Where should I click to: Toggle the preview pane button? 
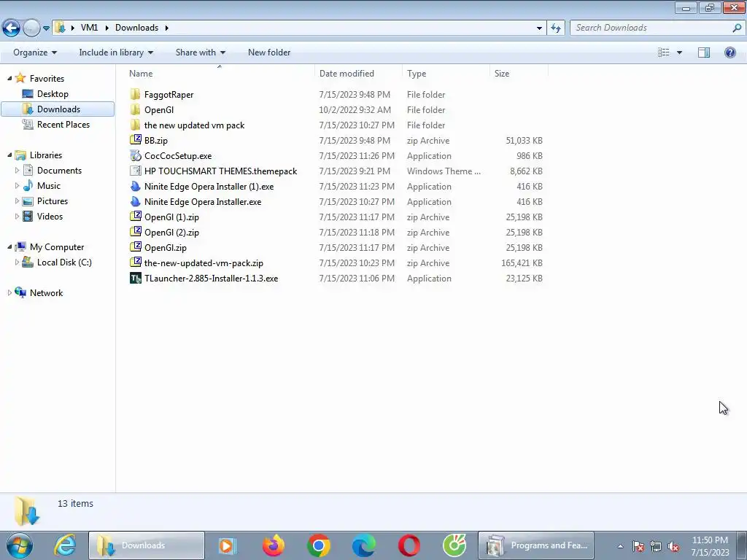(704, 52)
